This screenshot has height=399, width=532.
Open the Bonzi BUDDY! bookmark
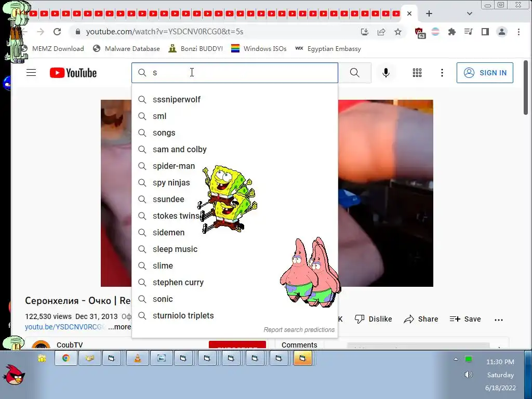coord(195,48)
